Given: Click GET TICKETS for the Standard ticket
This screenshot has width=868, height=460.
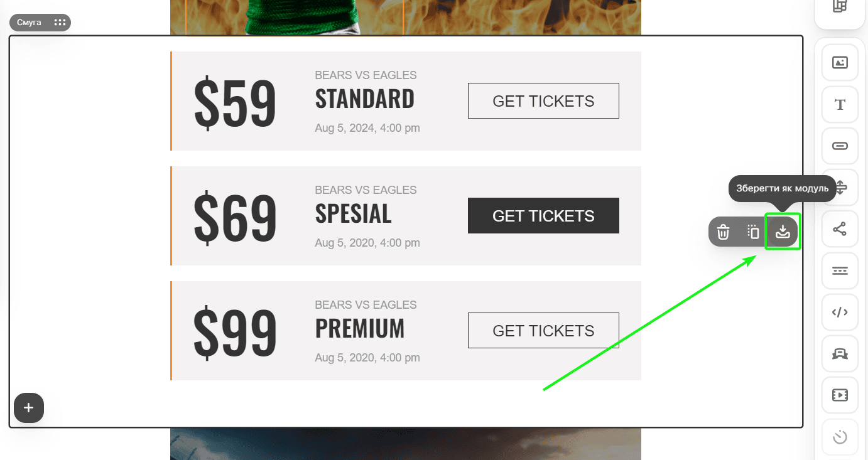Looking at the screenshot, I should [543, 101].
